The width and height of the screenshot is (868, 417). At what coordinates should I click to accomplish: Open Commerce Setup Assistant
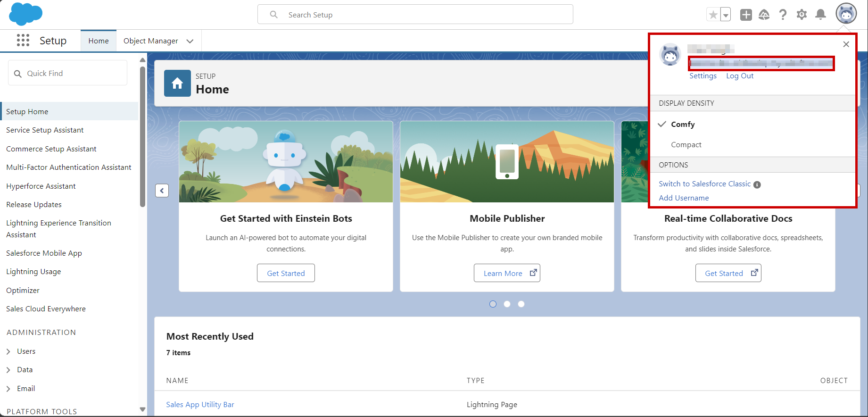click(51, 149)
